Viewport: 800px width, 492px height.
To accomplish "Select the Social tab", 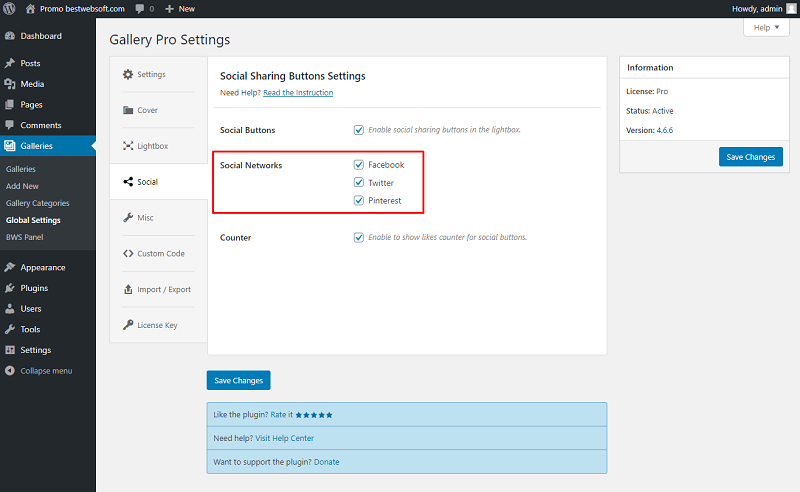I will pos(147,182).
